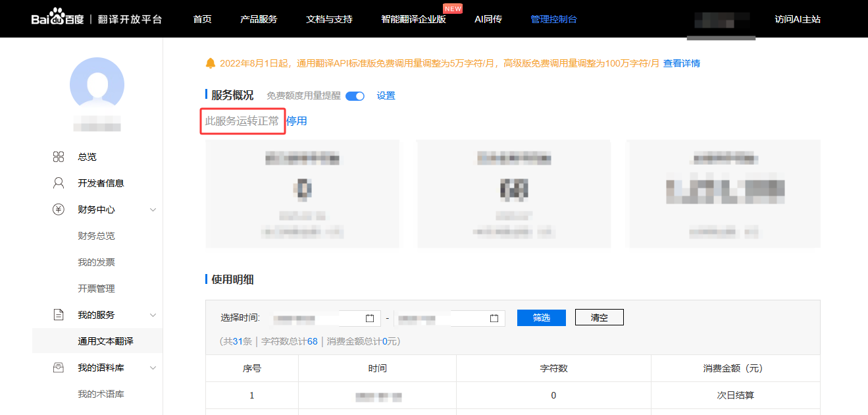Go to 智能翻译企业版 in top navigation
This screenshot has width=868, height=415.
413,19
